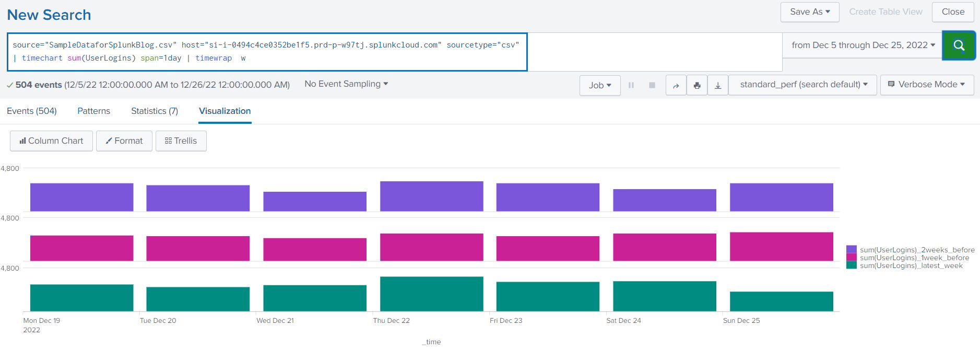Click New Search title
Viewport: 980px width, 349px height.
click(49, 15)
